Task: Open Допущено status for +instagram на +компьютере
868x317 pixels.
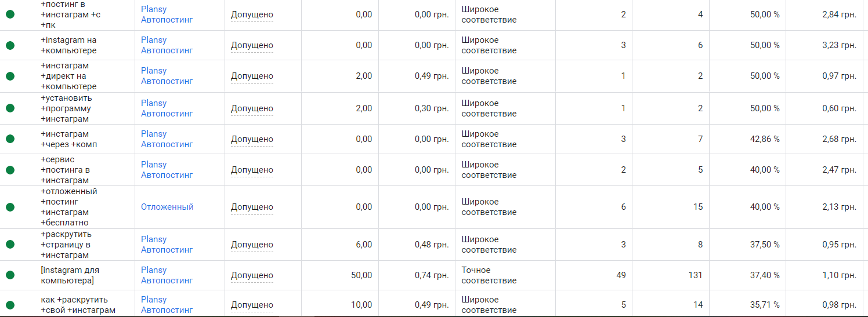Action: coord(252,45)
